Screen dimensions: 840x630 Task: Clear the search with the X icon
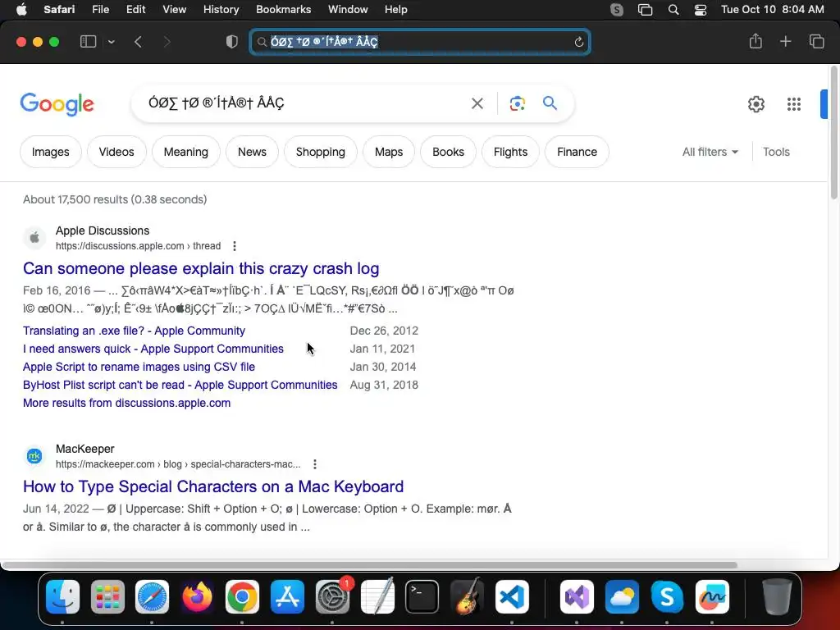tap(477, 103)
